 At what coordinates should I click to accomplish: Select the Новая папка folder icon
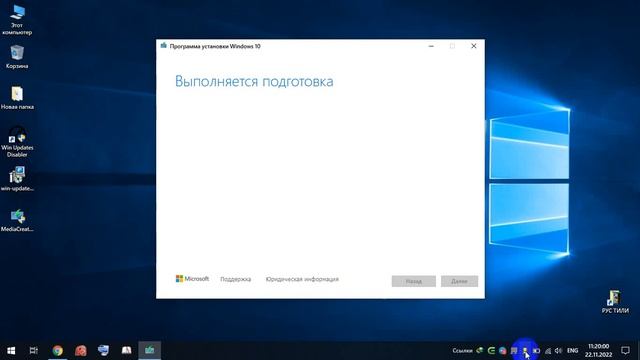(x=17, y=98)
